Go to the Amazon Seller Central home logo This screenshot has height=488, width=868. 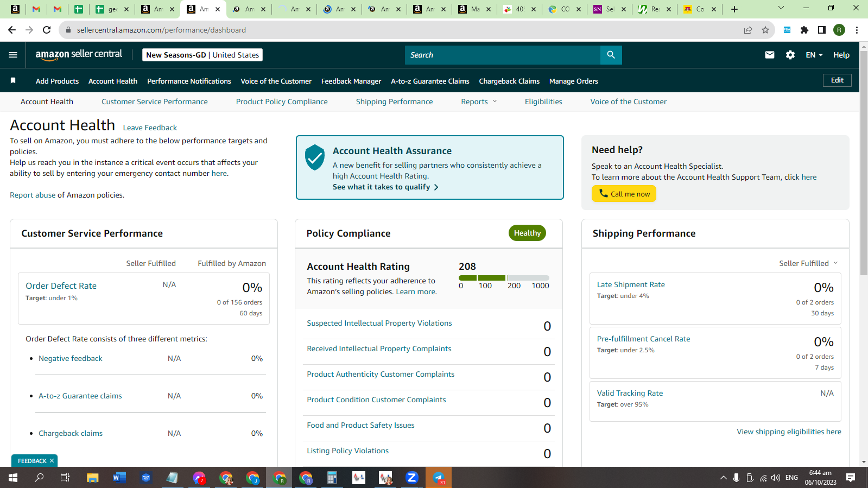point(79,55)
